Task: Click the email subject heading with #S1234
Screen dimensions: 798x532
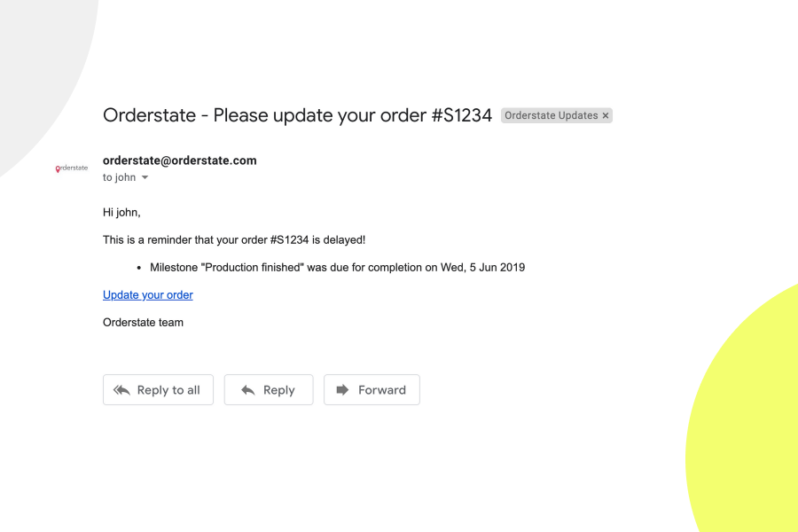Action: tap(297, 115)
